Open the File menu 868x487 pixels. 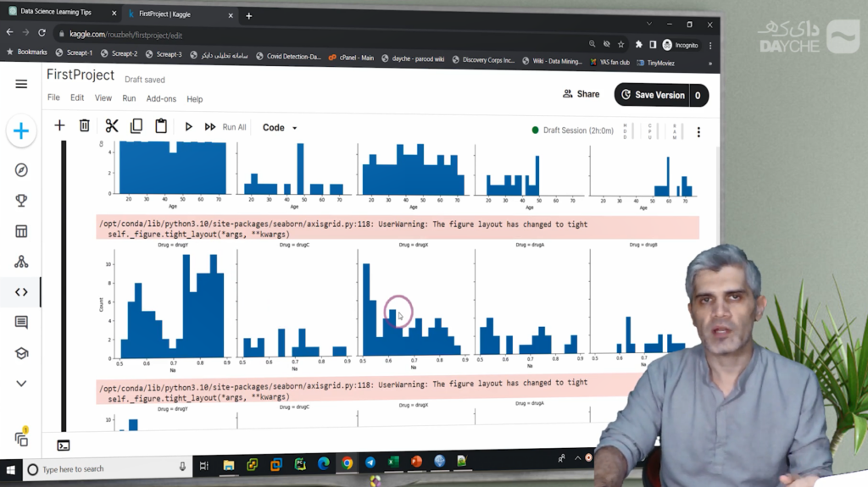click(x=53, y=98)
